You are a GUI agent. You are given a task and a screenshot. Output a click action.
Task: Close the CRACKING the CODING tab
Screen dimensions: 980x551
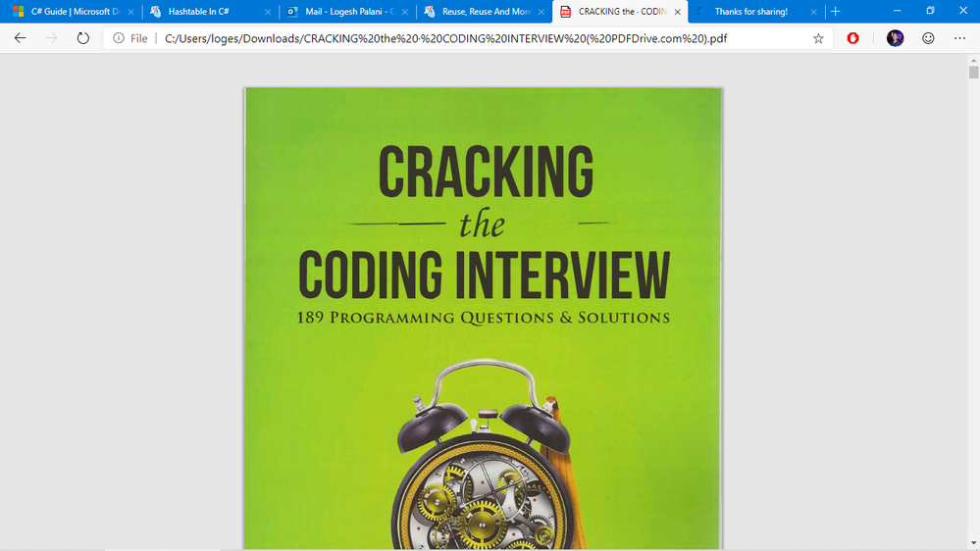pyautogui.click(x=678, y=12)
